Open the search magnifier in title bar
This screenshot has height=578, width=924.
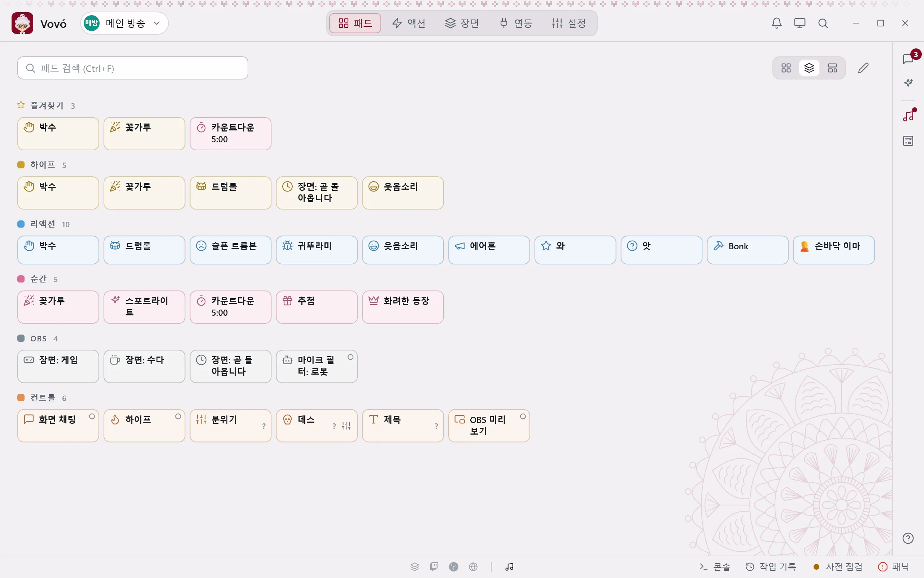[x=823, y=23]
